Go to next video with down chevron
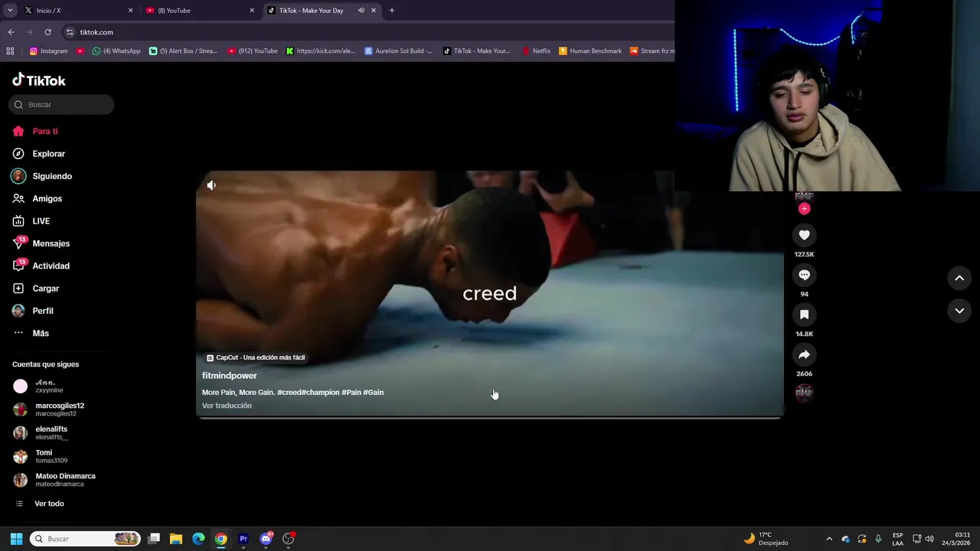 click(x=959, y=311)
